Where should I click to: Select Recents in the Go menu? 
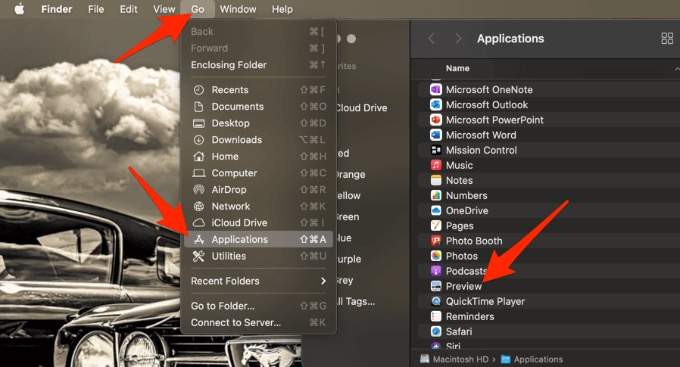(x=258, y=90)
